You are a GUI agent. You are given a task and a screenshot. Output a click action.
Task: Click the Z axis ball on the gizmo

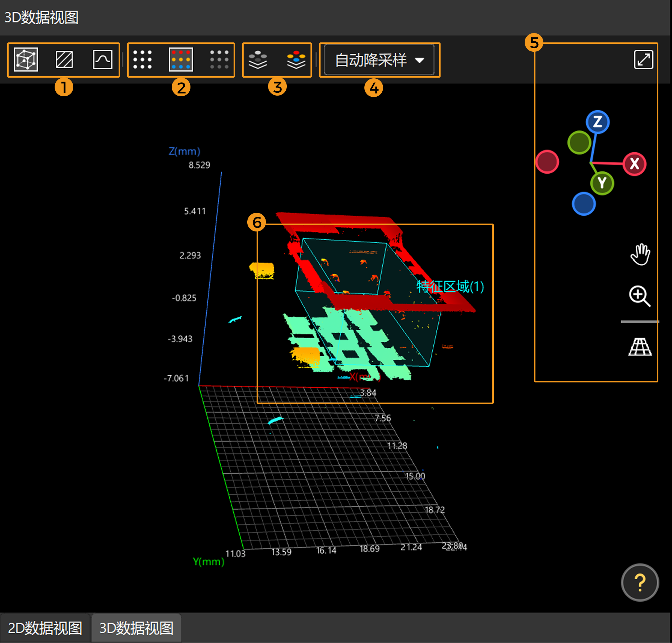click(x=598, y=122)
